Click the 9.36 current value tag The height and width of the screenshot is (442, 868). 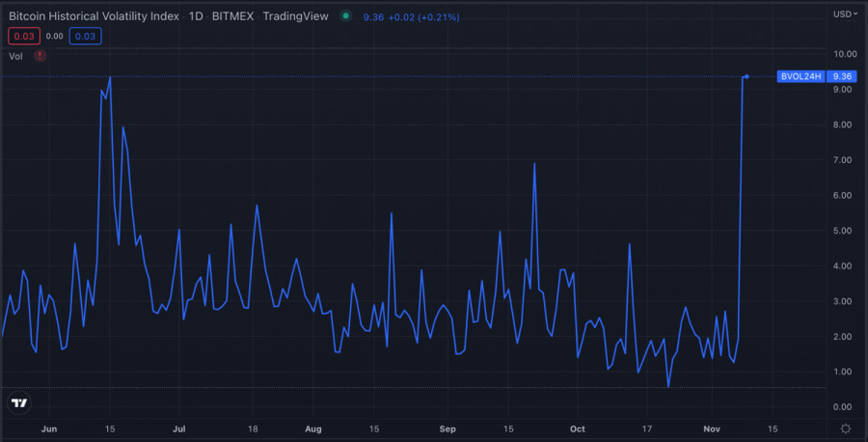(842, 76)
